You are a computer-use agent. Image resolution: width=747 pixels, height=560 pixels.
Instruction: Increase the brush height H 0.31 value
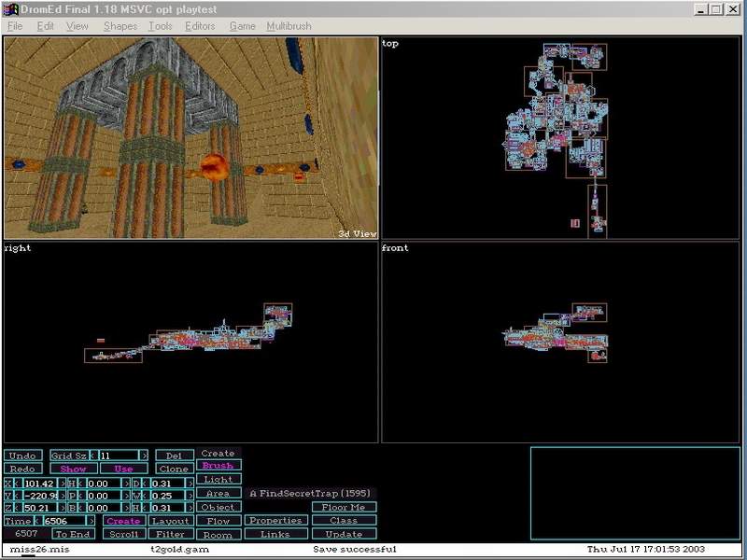[x=190, y=508]
